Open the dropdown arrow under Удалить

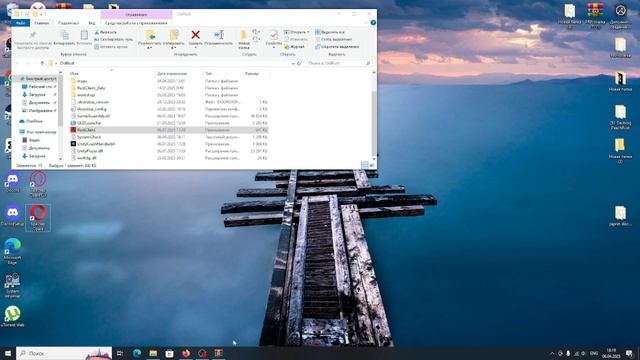pos(196,48)
